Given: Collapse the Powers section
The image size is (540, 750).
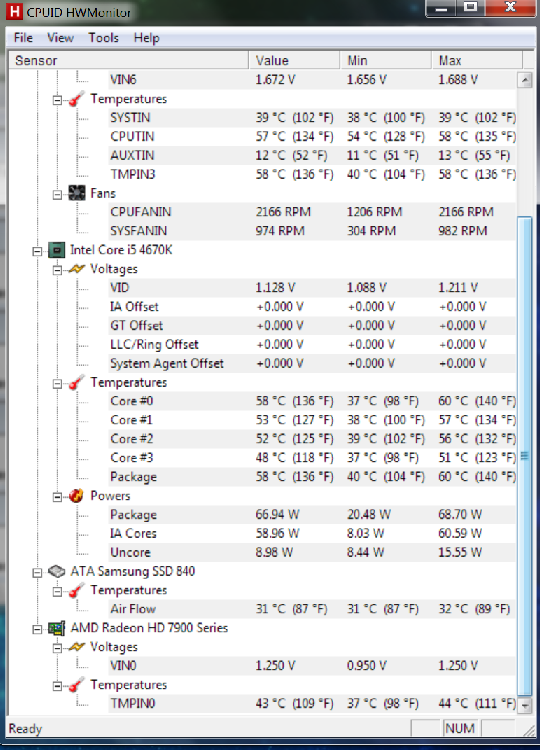Looking at the screenshot, I should (x=57, y=497).
